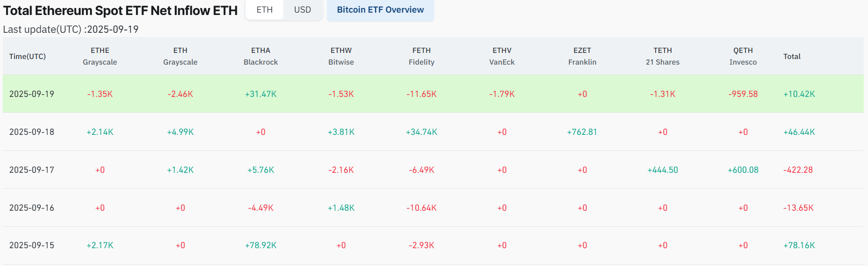Click the ETHA Blackrock column header
Screen dimensions: 868x266
pos(261,56)
